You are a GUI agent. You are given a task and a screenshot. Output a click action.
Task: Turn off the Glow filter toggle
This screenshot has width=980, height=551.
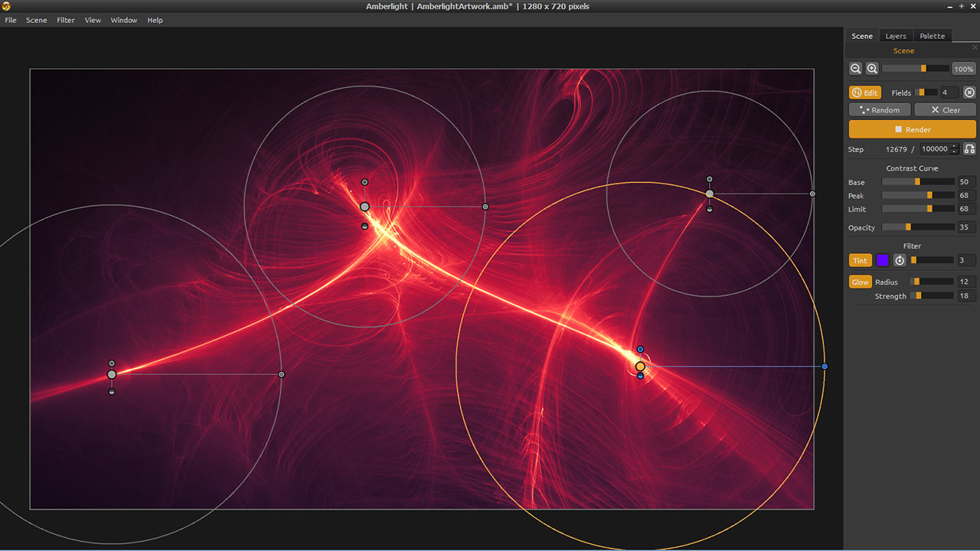pyautogui.click(x=861, y=282)
